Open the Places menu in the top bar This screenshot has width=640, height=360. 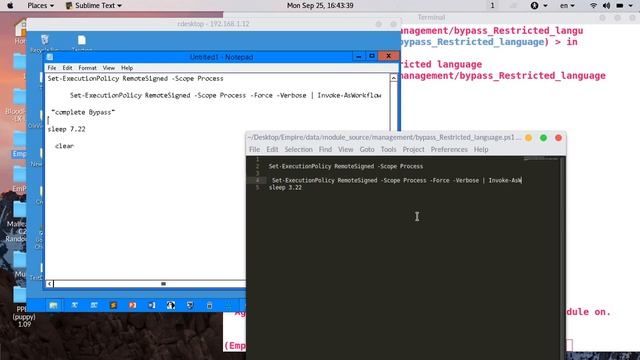pos(40,5)
